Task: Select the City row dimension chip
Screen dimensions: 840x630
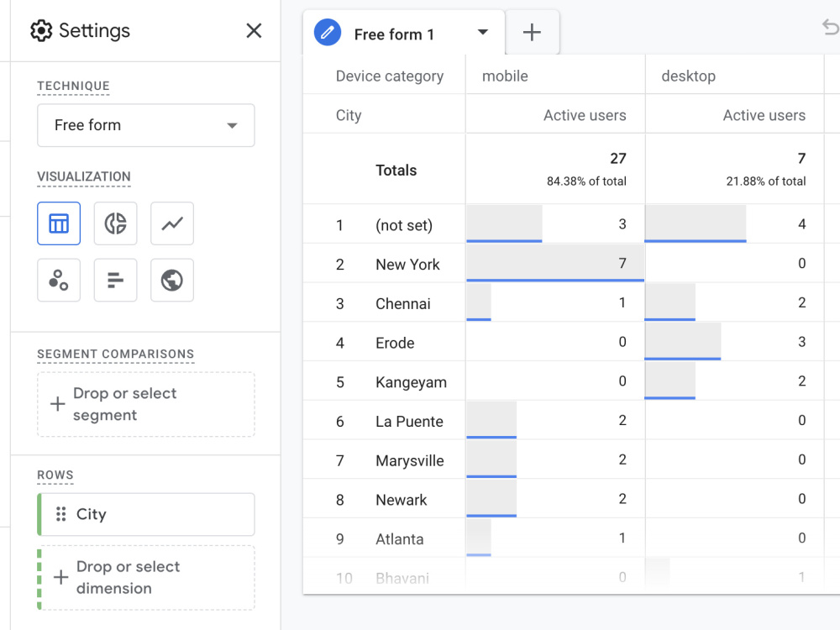Action: pyautogui.click(x=145, y=514)
